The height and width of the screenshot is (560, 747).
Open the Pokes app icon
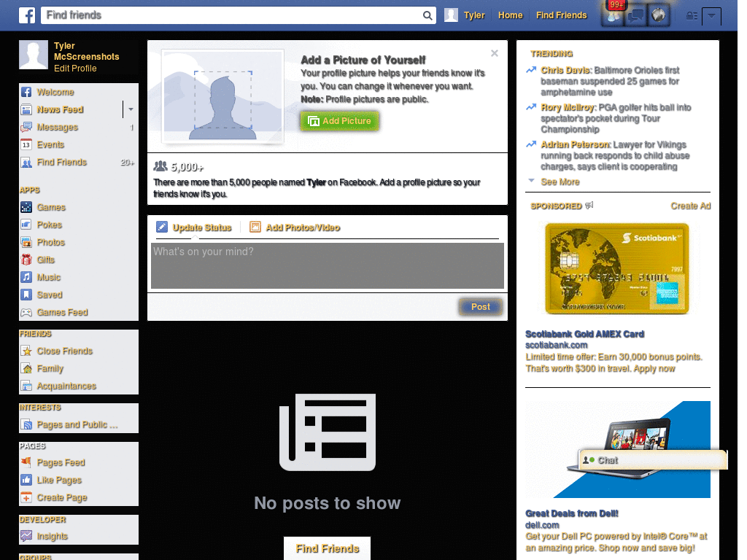[x=26, y=225]
